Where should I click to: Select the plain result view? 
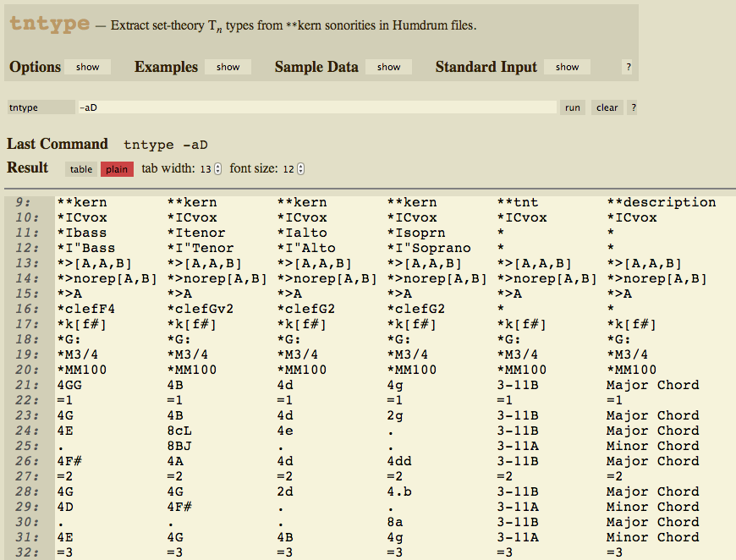pyautogui.click(x=117, y=169)
